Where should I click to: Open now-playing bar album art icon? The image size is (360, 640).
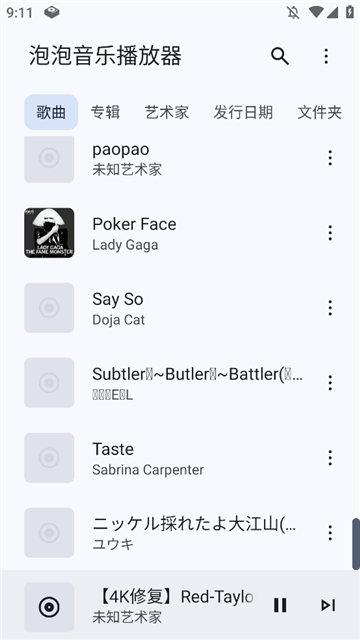point(49,607)
